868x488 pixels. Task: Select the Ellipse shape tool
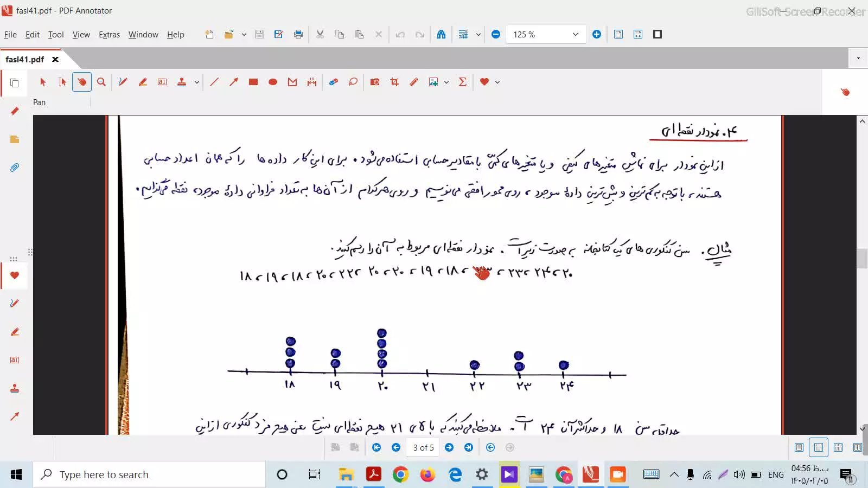(273, 82)
